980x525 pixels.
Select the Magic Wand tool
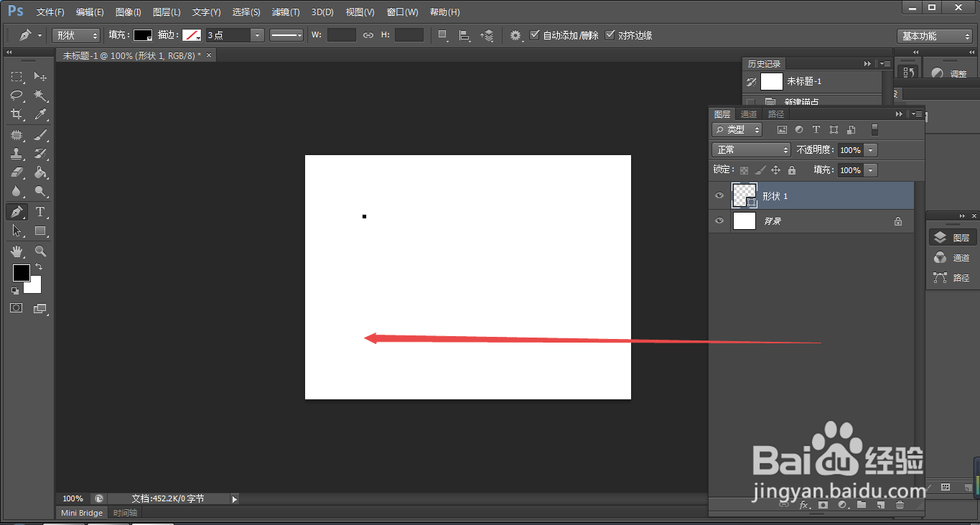pos(41,96)
